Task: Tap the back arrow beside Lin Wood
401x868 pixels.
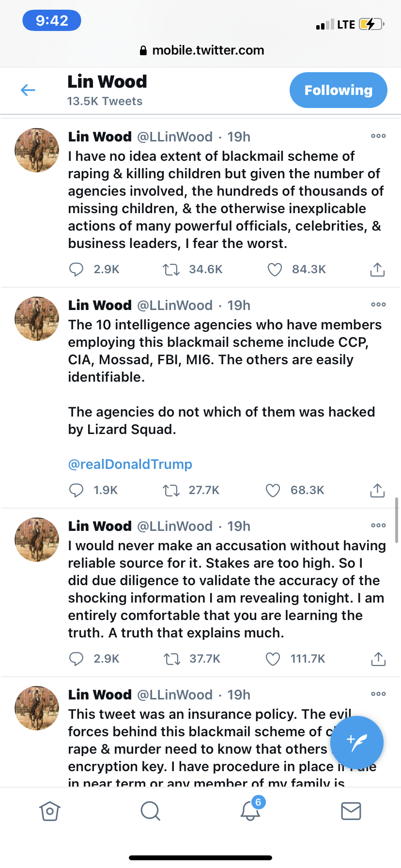Action: [x=28, y=90]
